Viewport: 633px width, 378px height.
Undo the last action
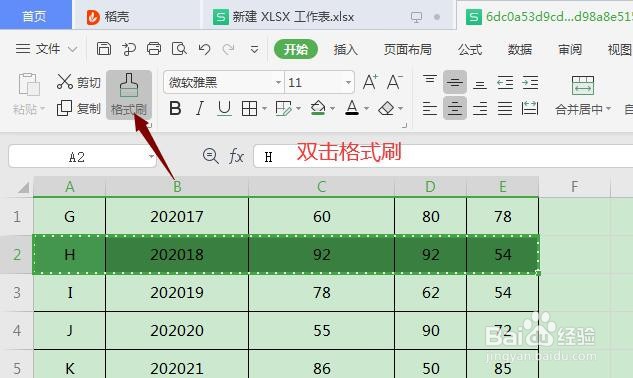[x=204, y=49]
